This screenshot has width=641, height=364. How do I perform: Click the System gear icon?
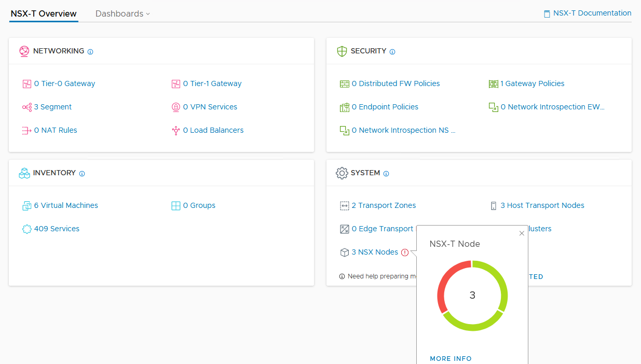coord(342,173)
